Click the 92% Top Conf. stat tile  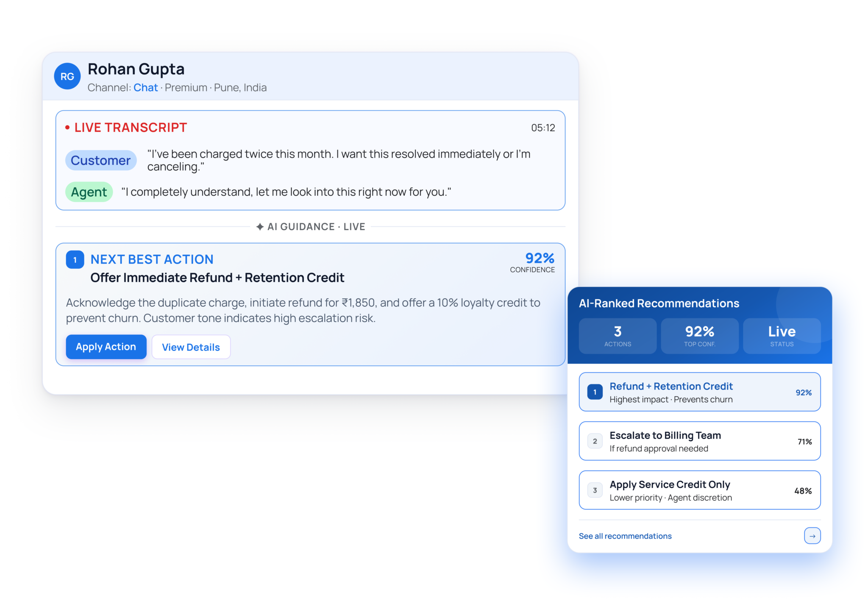click(x=699, y=336)
